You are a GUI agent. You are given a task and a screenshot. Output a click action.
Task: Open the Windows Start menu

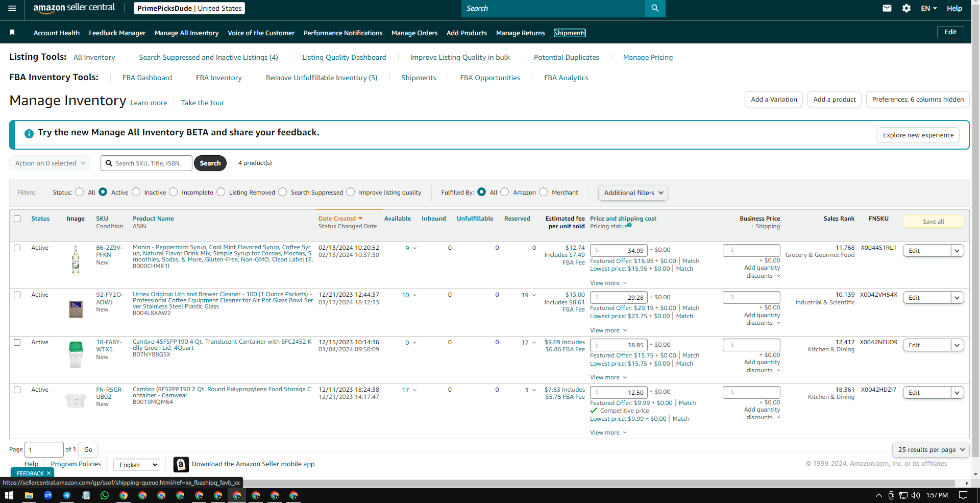point(9,495)
